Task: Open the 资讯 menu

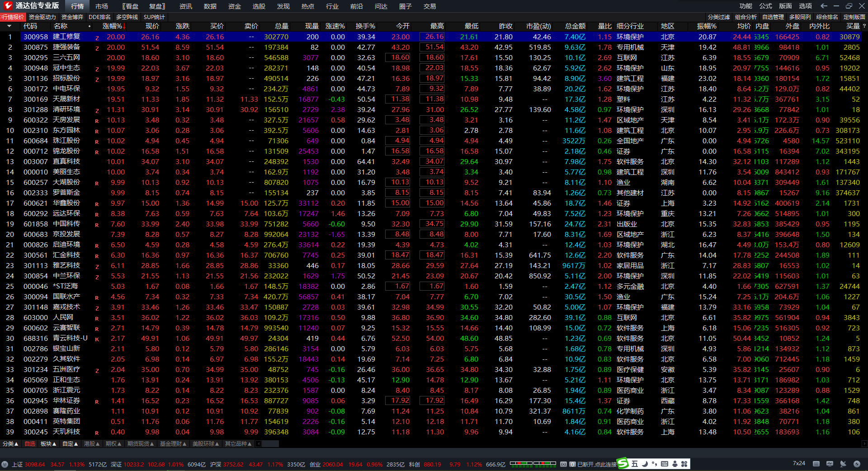Action: (185, 6)
